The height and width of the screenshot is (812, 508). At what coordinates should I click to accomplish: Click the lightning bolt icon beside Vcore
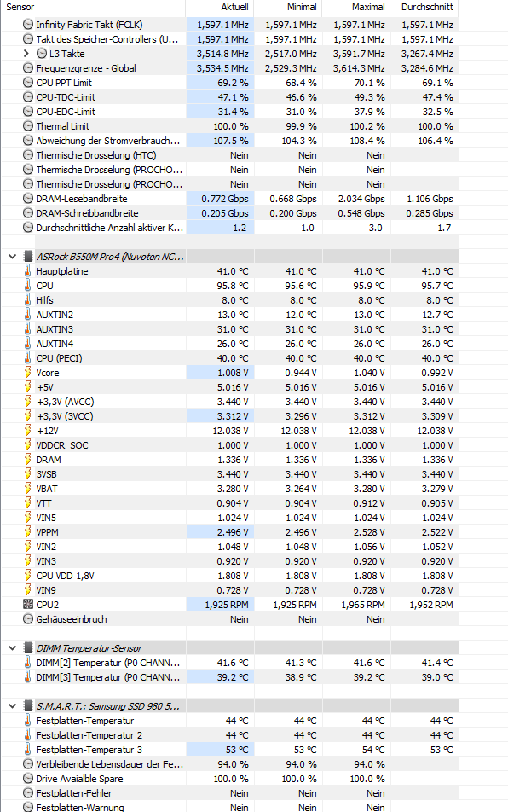tap(28, 373)
